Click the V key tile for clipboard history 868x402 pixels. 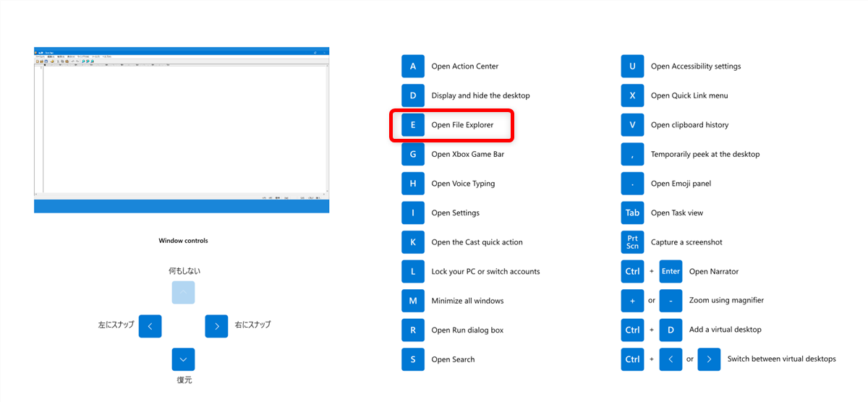coord(632,125)
